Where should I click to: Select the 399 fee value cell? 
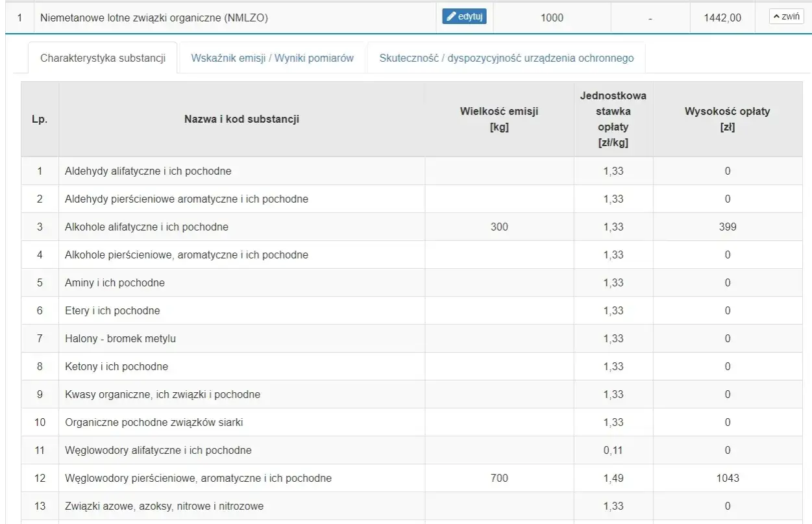(728, 227)
